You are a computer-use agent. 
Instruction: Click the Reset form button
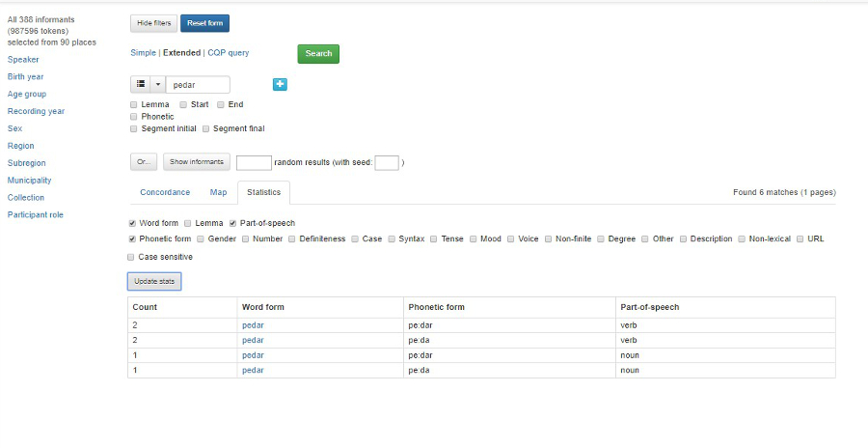click(x=204, y=23)
